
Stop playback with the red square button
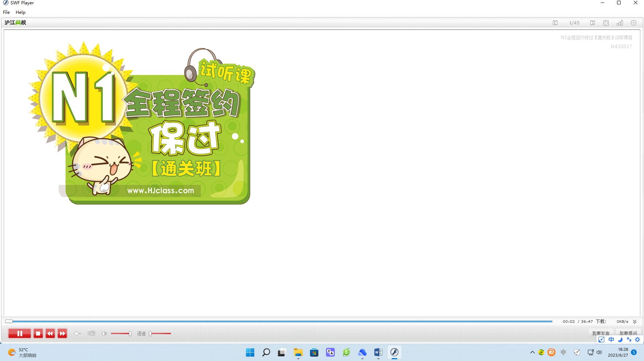38,333
